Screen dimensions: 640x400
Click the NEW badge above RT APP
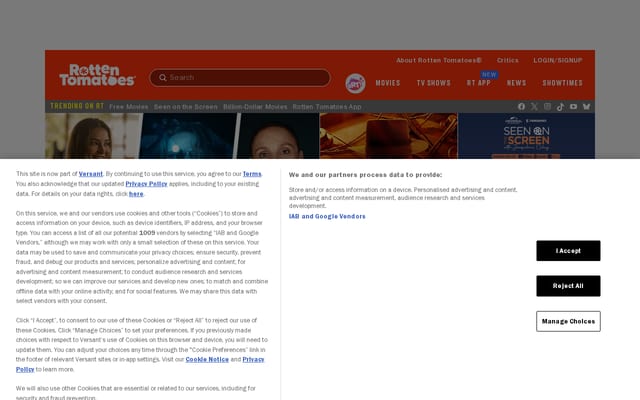click(x=489, y=75)
